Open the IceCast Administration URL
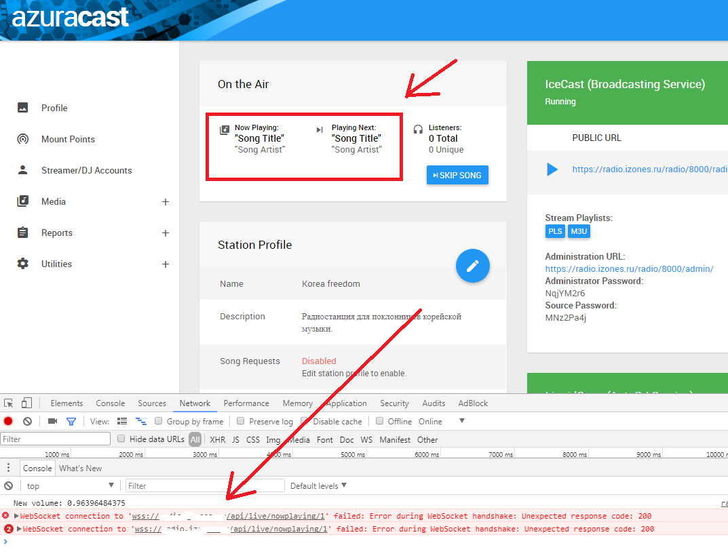Screen dimensions: 728x560 [x=629, y=268]
